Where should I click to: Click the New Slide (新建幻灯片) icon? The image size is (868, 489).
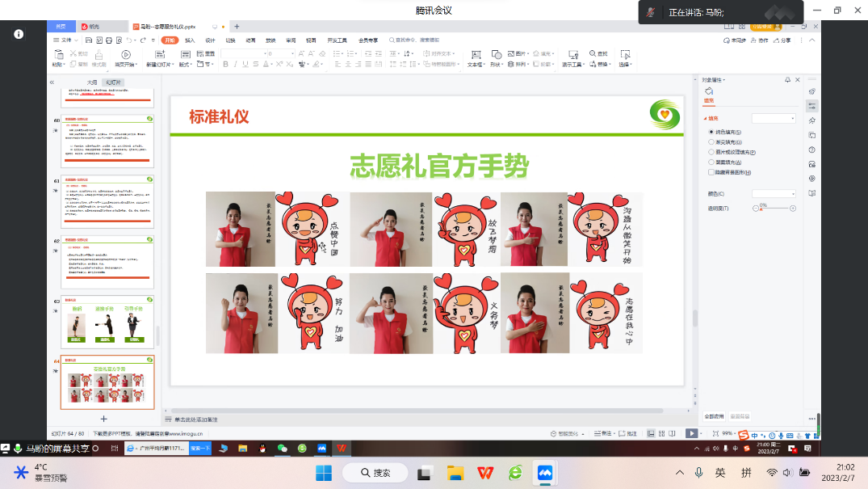tap(157, 57)
